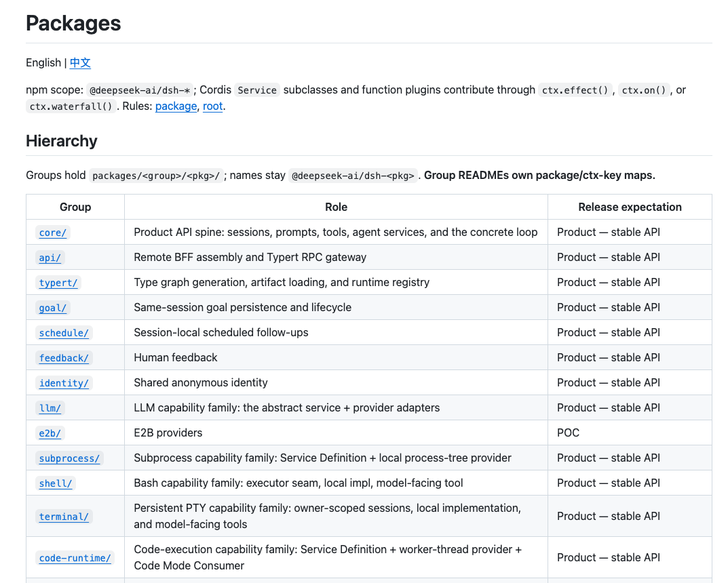Click the ctx.waterfall() code snippet
The width and height of the screenshot is (728, 583).
[71, 106]
